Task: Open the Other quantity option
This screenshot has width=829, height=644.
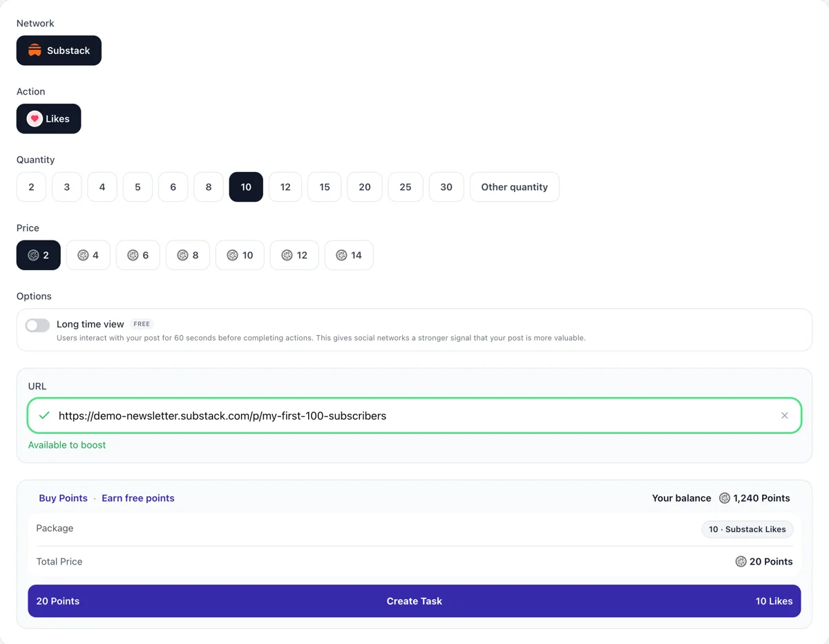Action: (515, 187)
